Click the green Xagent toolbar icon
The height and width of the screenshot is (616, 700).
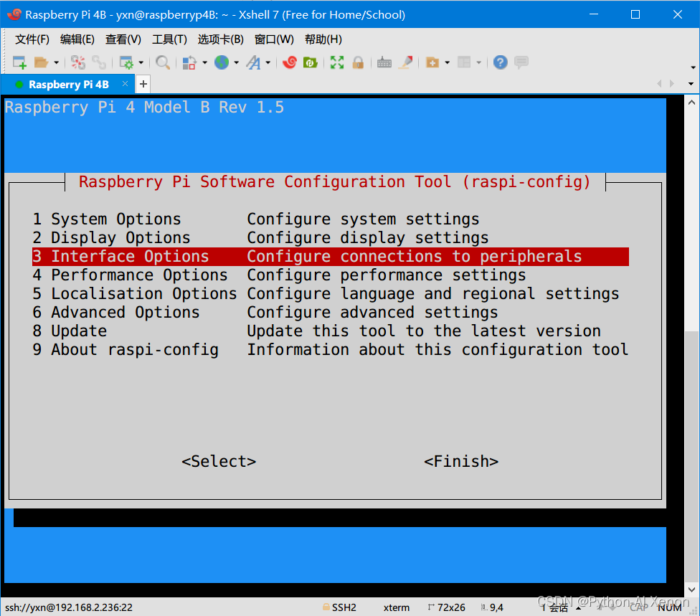[x=311, y=62]
